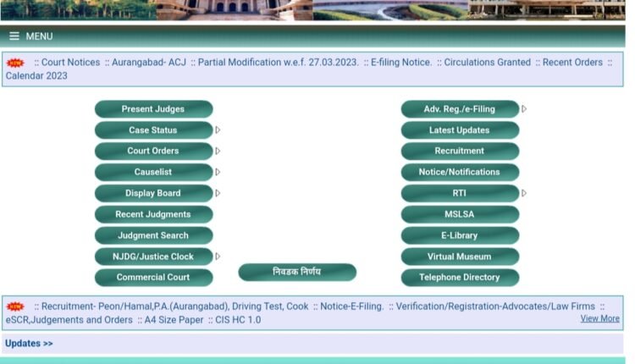Expand the arrow next to NJDG/Justice Clock
The image size is (635, 364).
tap(218, 256)
